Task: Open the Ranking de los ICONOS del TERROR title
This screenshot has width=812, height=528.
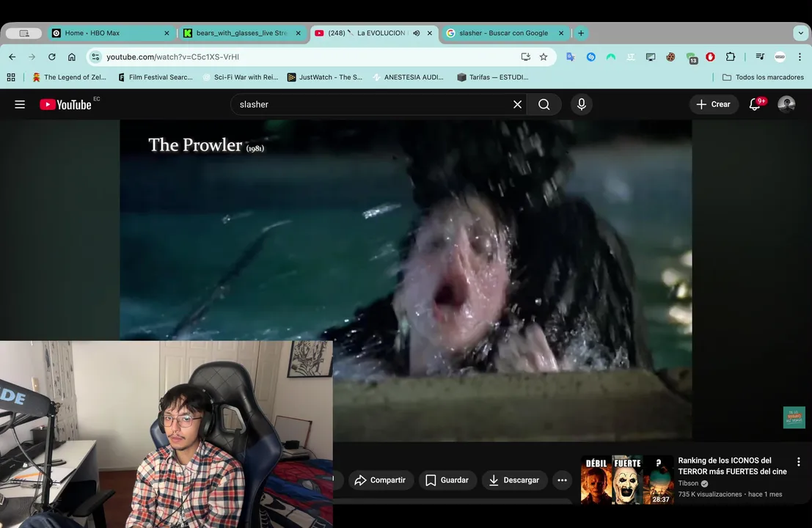Action: (732, 466)
